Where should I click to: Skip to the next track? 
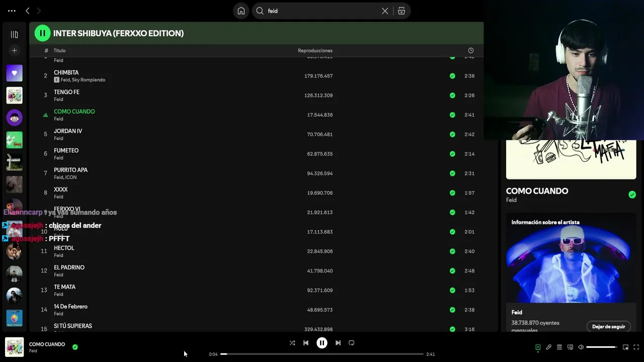338,343
